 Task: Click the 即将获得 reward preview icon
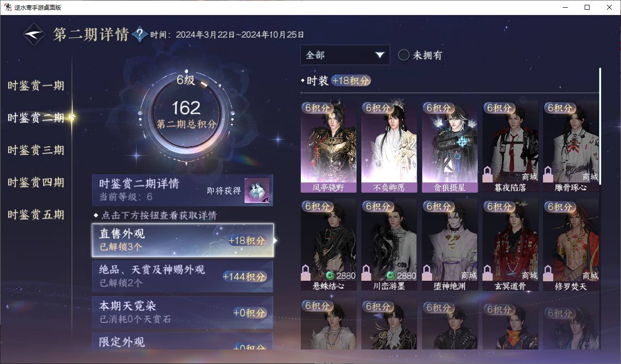coord(257,191)
